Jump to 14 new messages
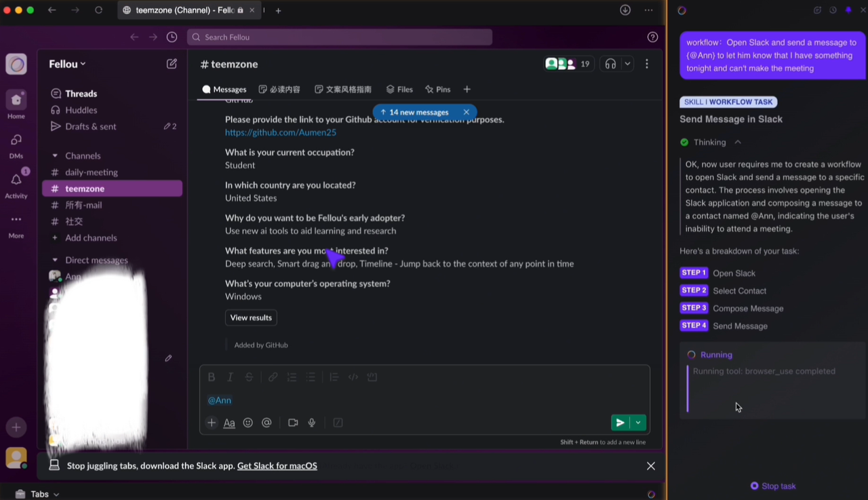Screen dimensions: 868x500 tap(414, 112)
